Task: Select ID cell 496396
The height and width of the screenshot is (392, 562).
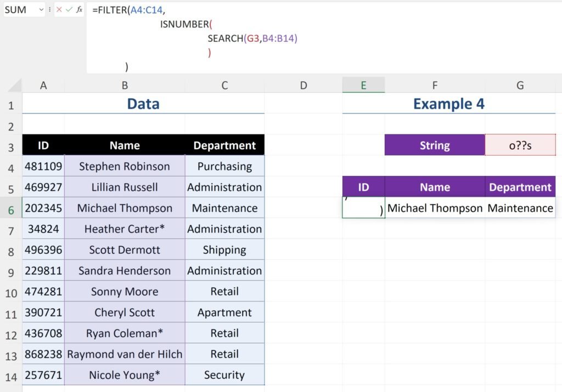Action: click(43, 250)
